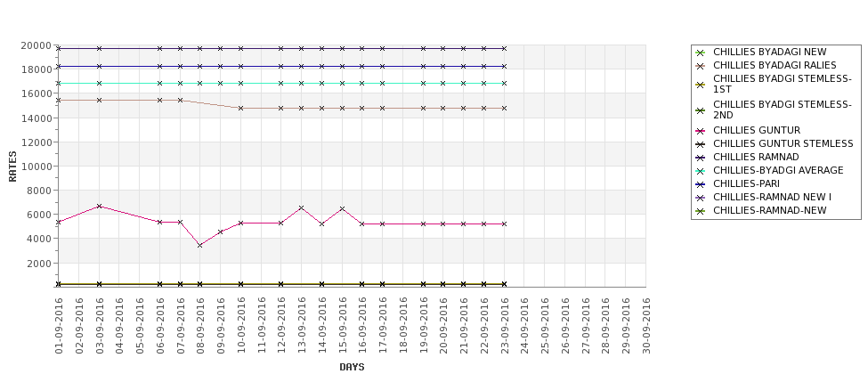Click the Byadgi Average point on 12-09-2016
The width and height of the screenshot is (868, 382).
click(x=280, y=84)
